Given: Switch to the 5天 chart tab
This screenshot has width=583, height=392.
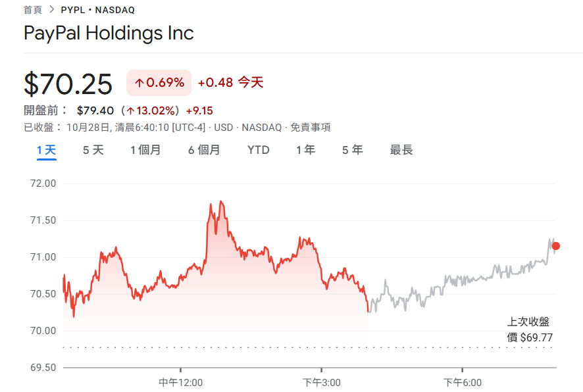Looking at the screenshot, I should 93,150.
